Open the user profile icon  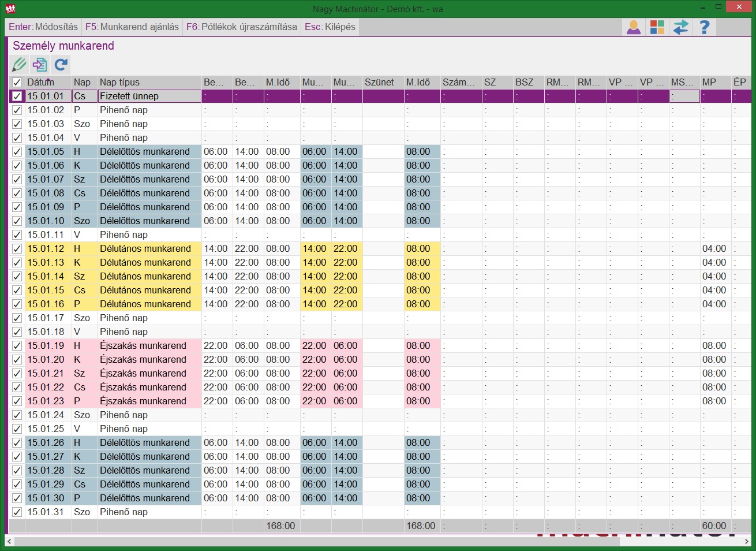(634, 27)
